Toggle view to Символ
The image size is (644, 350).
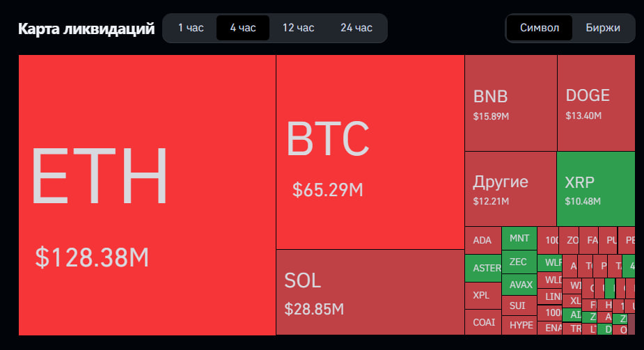(539, 28)
